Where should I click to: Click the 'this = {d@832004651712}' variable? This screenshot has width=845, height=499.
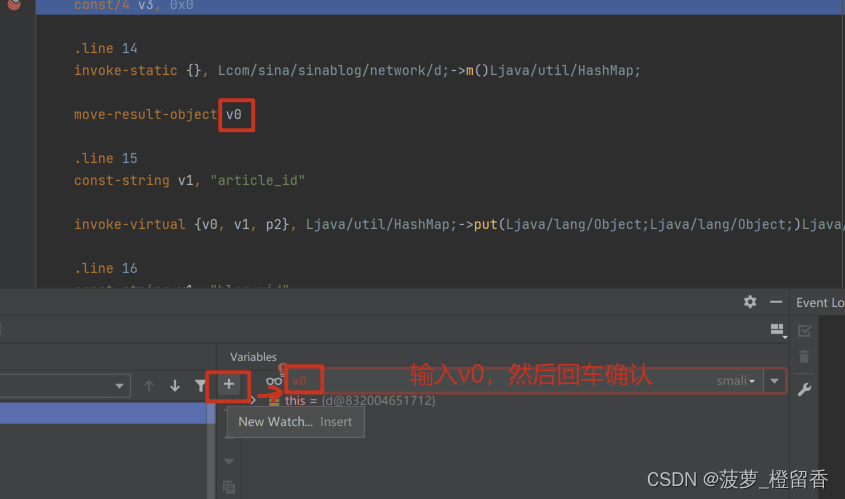[360, 400]
